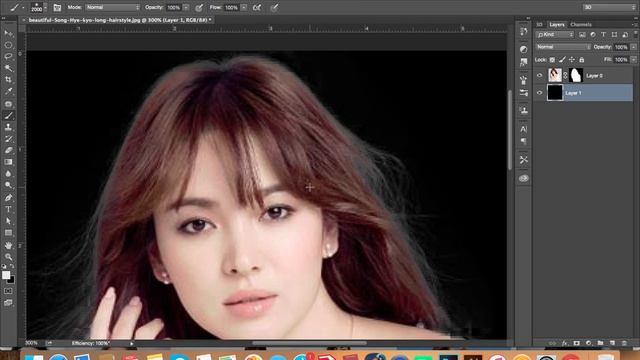Viewport: 640px width, 360px height.
Task: Toggle mask link on Layer 0
Action: click(565, 76)
